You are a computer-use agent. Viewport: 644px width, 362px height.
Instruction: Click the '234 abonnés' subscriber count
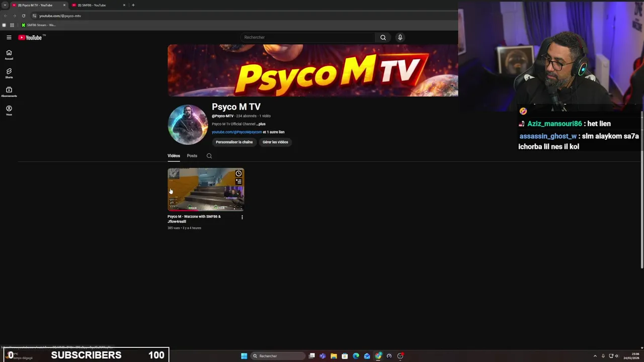pos(247,116)
